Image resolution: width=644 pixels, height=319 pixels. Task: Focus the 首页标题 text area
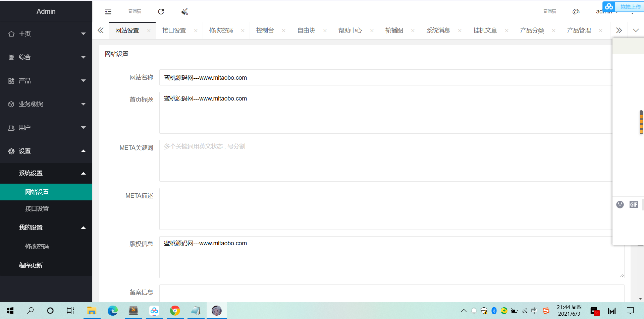[386, 113]
